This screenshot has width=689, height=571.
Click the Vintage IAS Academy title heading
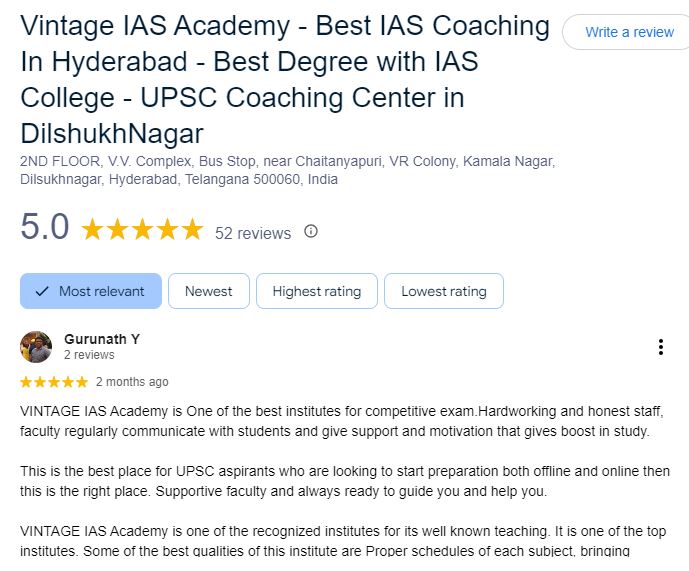click(x=285, y=80)
